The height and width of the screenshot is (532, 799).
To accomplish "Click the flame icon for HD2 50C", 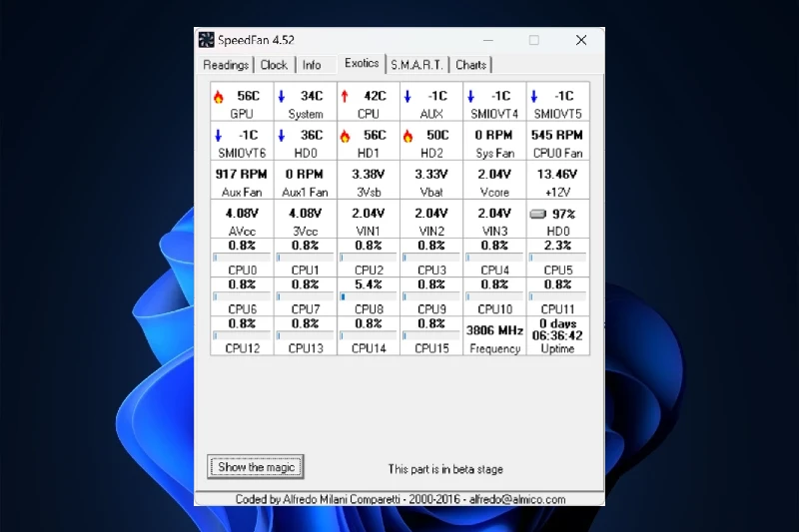I will pyautogui.click(x=408, y=136).
